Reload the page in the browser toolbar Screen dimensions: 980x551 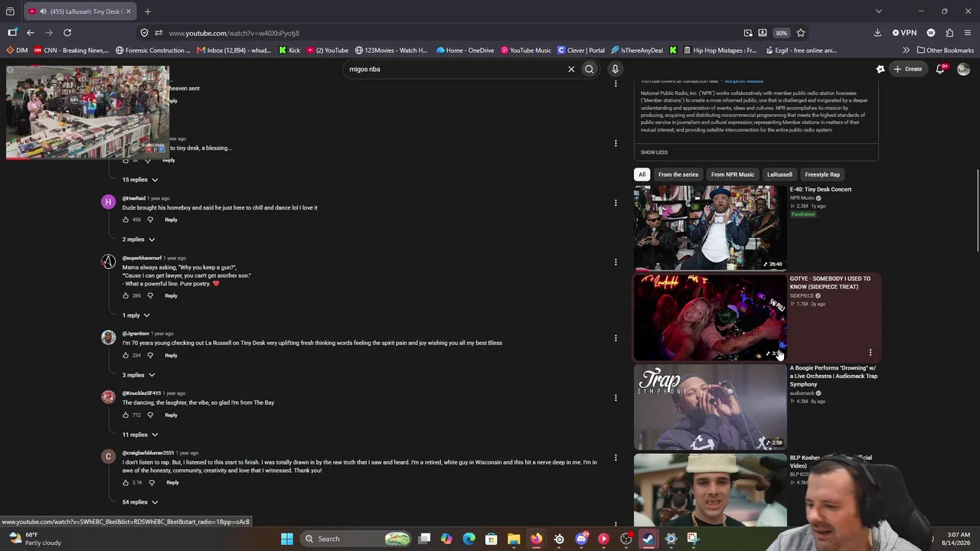point(67,33)
